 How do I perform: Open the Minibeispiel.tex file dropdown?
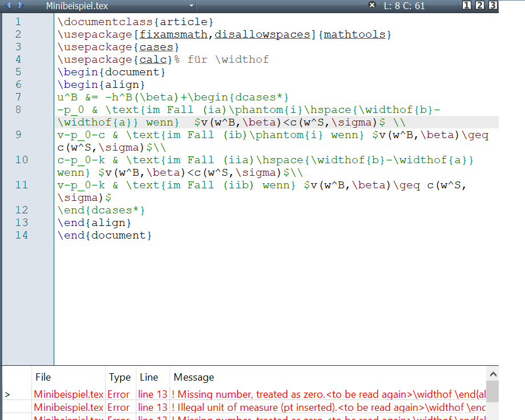(x=191, y=6)
